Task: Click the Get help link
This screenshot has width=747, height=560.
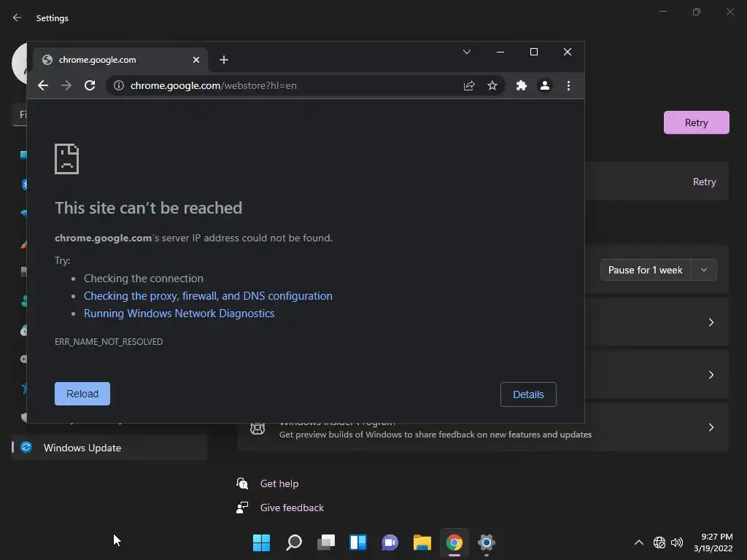Action: pos(279,483)
